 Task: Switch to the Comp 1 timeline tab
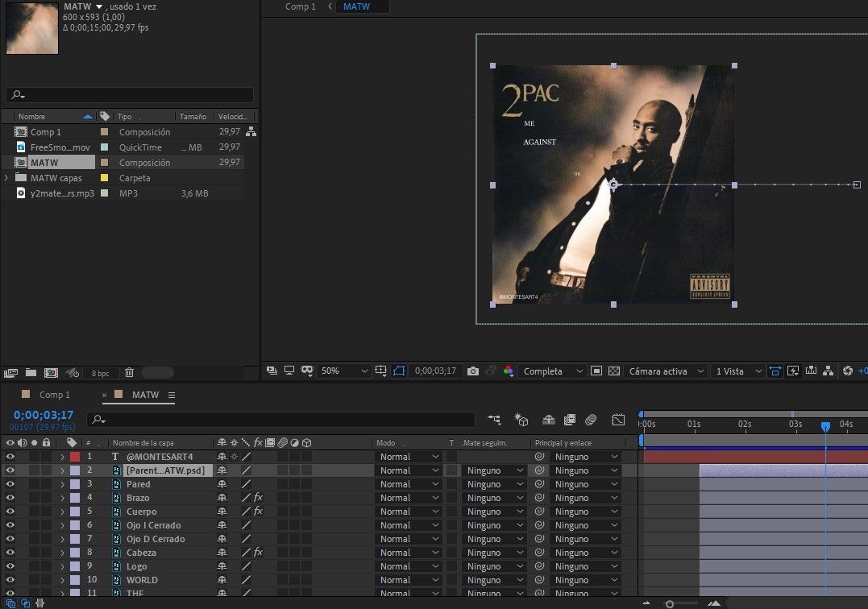[55, 395]
